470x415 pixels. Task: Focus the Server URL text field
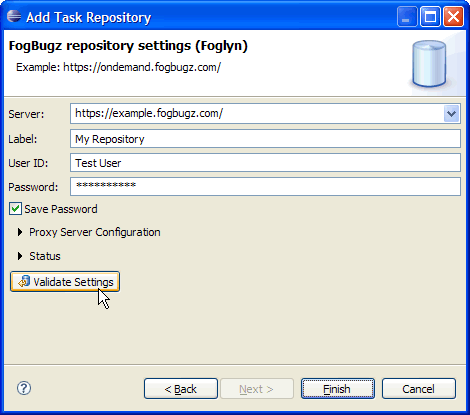point(257,114)
